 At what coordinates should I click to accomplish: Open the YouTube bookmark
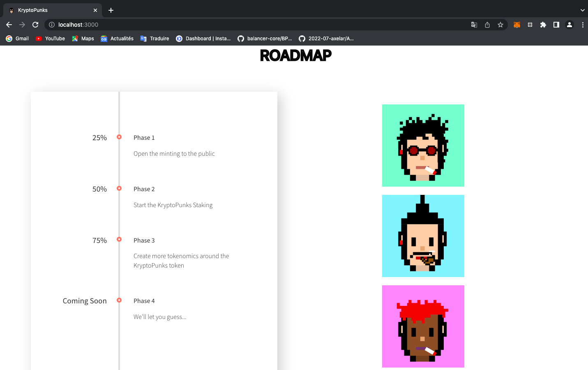click(50, 39)
